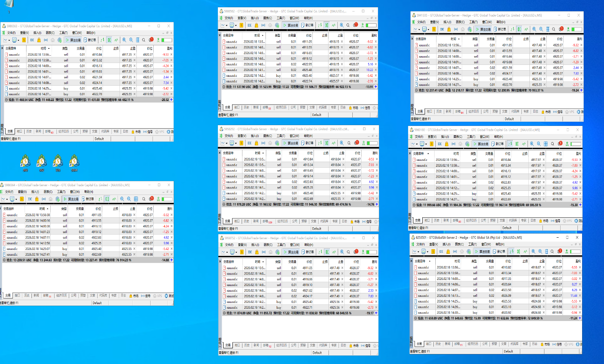Switch to the 历史 tab in window 5986563
604x364 pixels.
point(29,131)
